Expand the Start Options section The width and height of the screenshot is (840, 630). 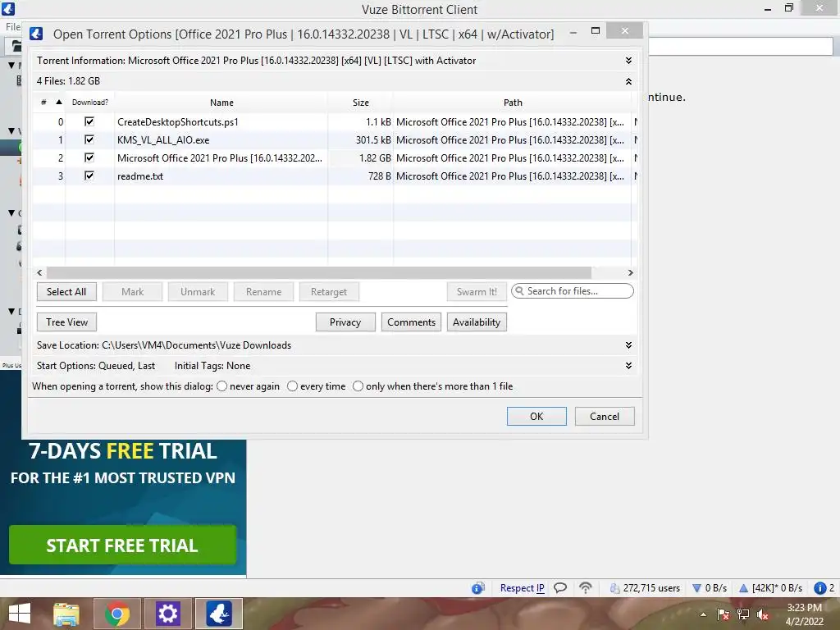pyautogui.click(x=628, y=365)
